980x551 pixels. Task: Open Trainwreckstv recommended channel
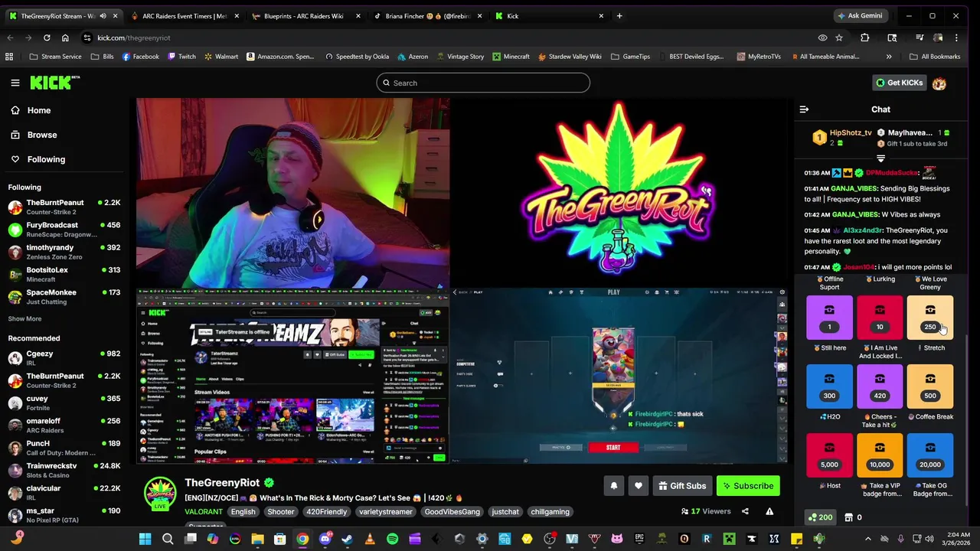pyautogui.click(x=64, y=469)
